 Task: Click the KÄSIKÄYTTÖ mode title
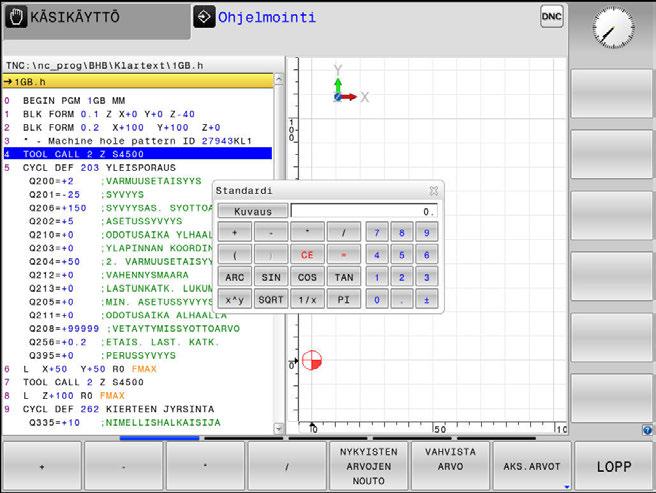(75, 17)
